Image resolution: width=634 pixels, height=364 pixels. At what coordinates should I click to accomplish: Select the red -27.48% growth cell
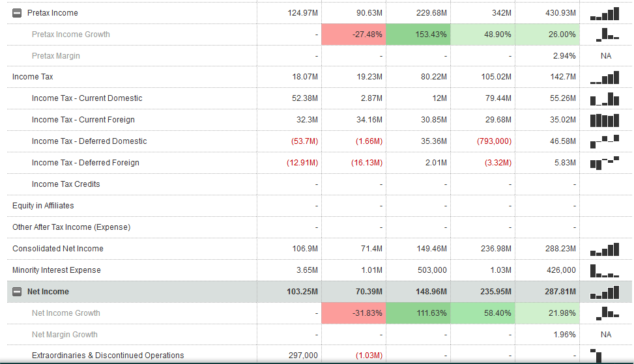click(353, 35)
